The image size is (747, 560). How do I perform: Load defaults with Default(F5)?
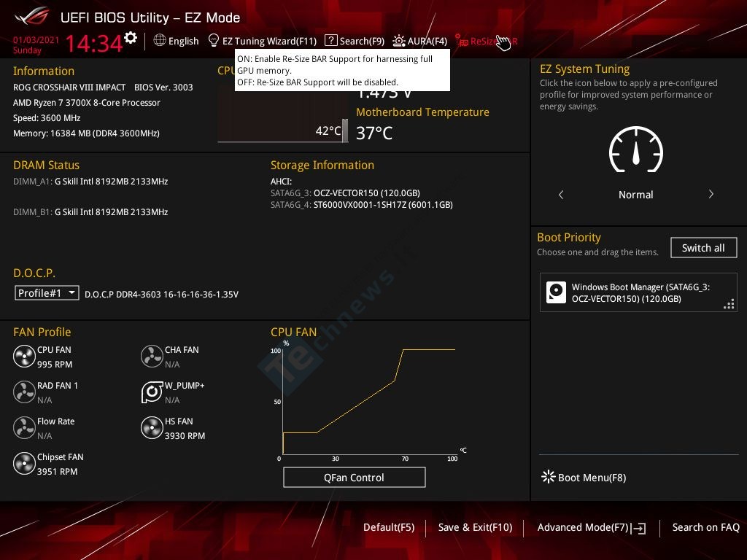(x=389, y=527)
